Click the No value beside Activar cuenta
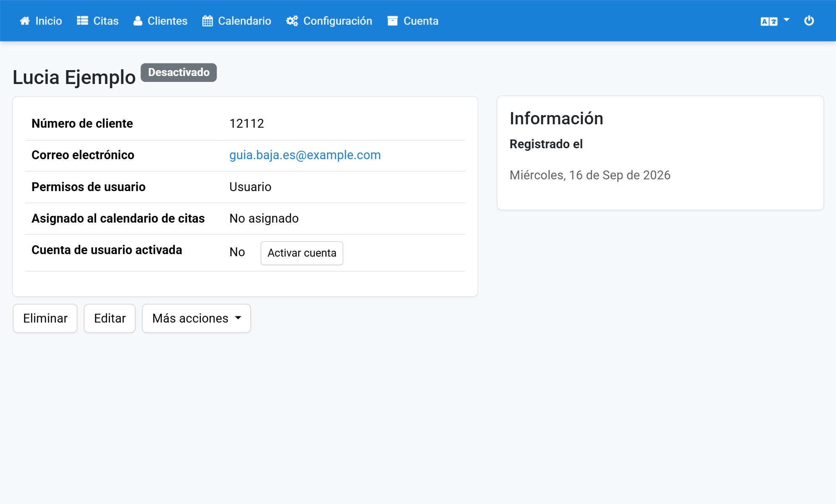 point(237,252)
